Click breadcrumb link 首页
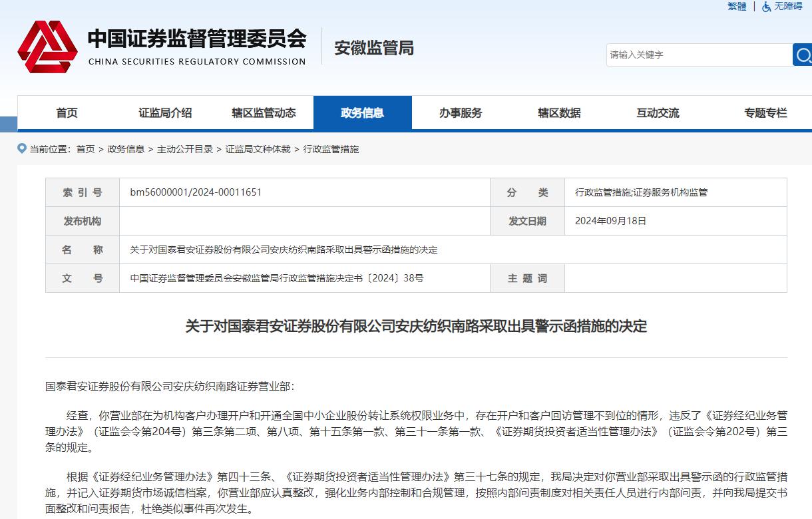Viewport: 812px width, 519px height. [85, 149]
